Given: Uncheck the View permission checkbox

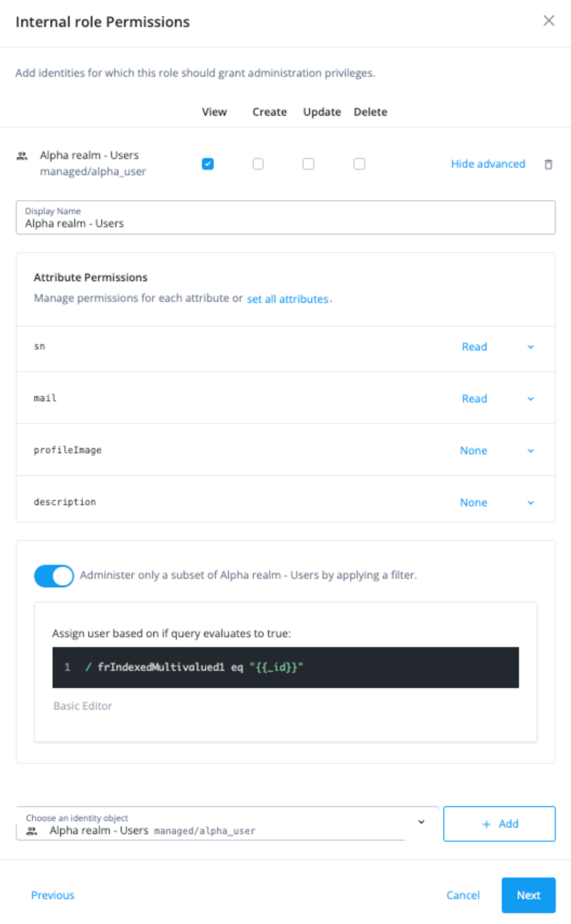Looking at the screenshot, I should tap(207, 164).
